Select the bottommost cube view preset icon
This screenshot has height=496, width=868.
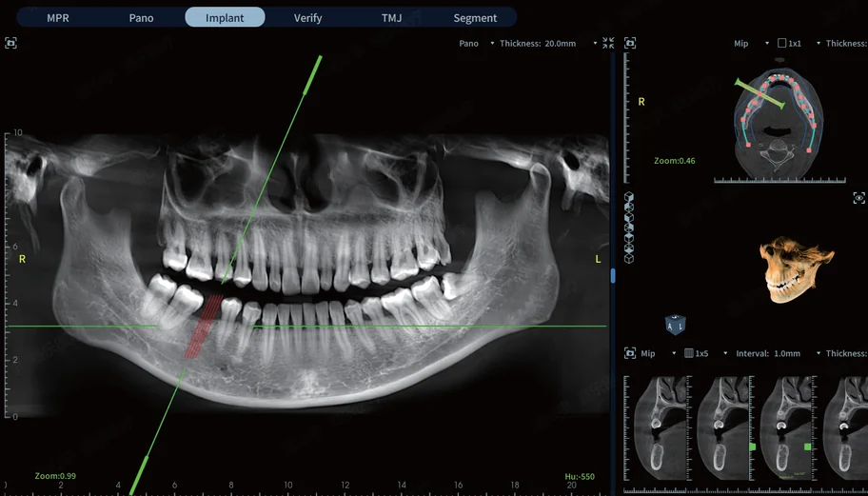pyautogui.click(x=629, y=258)
